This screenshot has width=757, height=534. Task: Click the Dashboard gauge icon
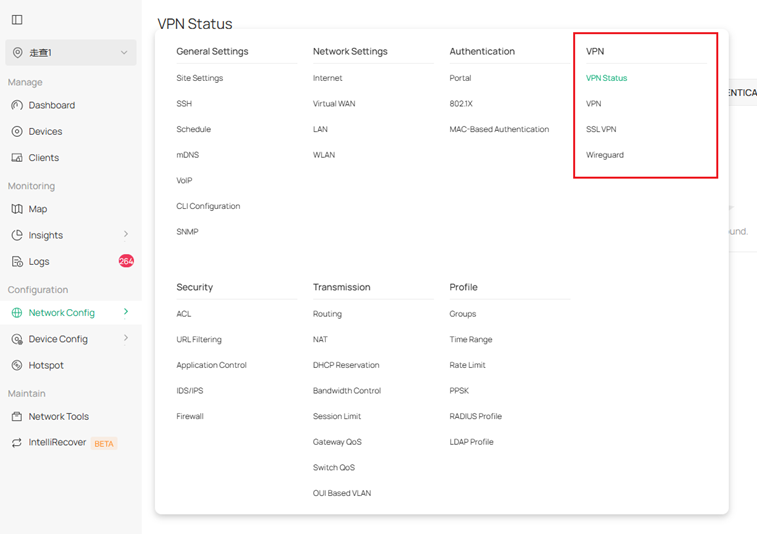17,105
